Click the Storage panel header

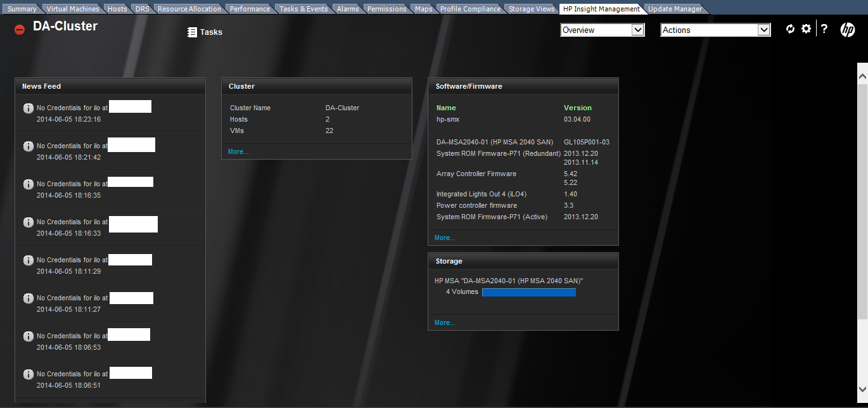pyautogui.click(x=523, y=261)
